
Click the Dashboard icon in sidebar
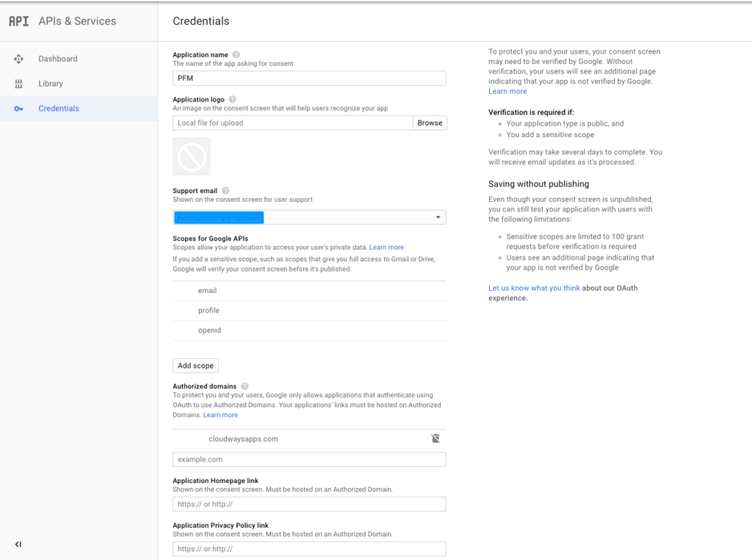coord(18,59)
